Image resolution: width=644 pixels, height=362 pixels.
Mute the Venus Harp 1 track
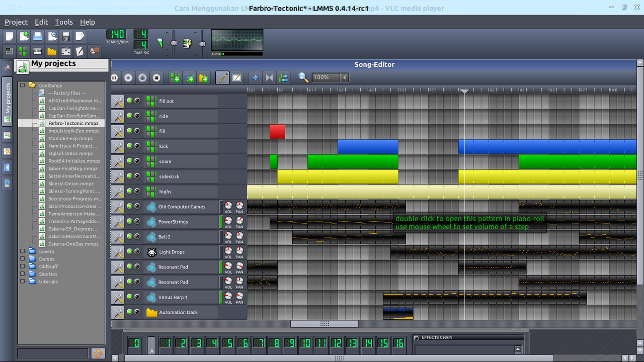pyautogui.click(x=129, y=297)
